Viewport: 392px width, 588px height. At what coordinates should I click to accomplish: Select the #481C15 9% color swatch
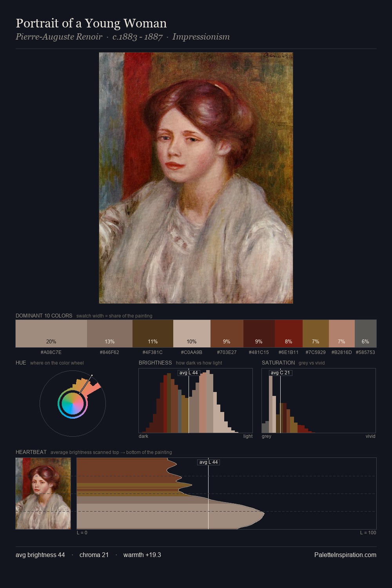coord(259,334)
